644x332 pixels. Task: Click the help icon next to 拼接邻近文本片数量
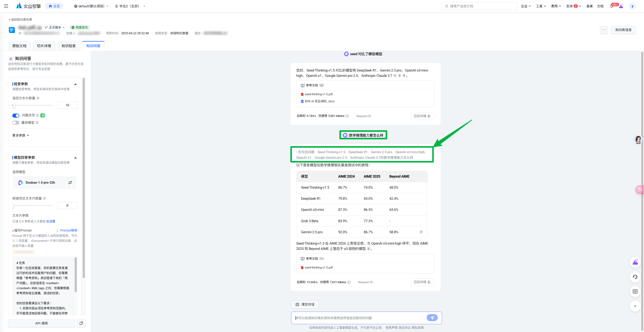coord(45,198)
